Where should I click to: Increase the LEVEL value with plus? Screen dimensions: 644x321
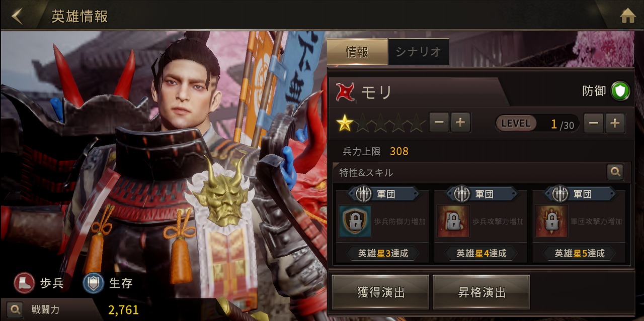pos(615,123)
